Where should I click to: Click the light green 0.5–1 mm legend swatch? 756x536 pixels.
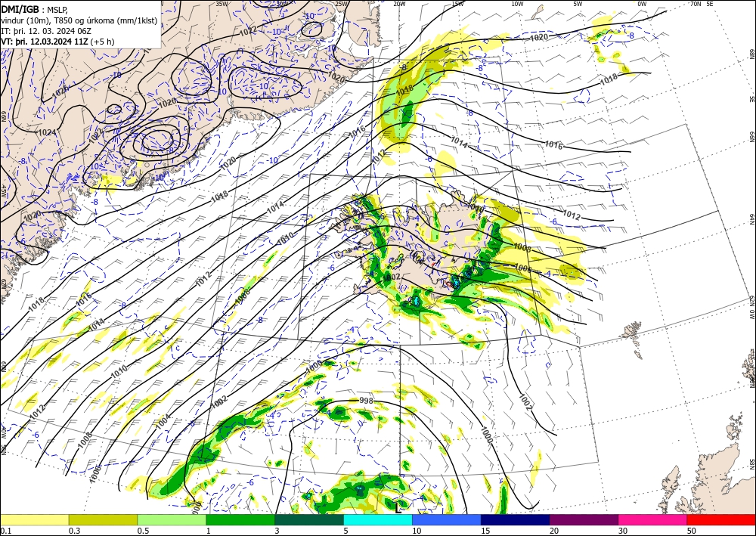coord(172,519)
